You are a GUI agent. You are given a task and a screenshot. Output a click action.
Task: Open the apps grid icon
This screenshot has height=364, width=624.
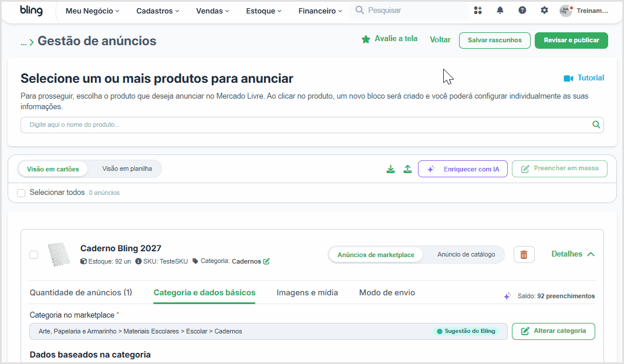coord(478,11)
